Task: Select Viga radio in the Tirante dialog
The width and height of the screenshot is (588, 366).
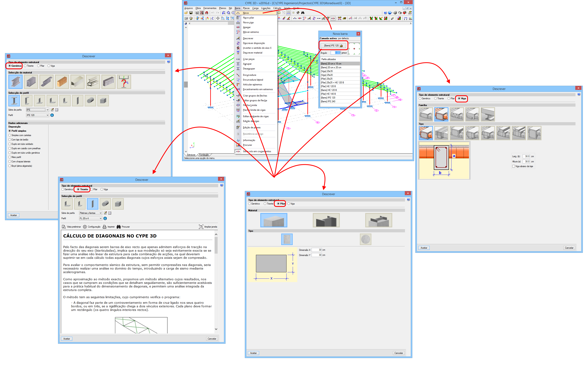Action: (104, 190)
